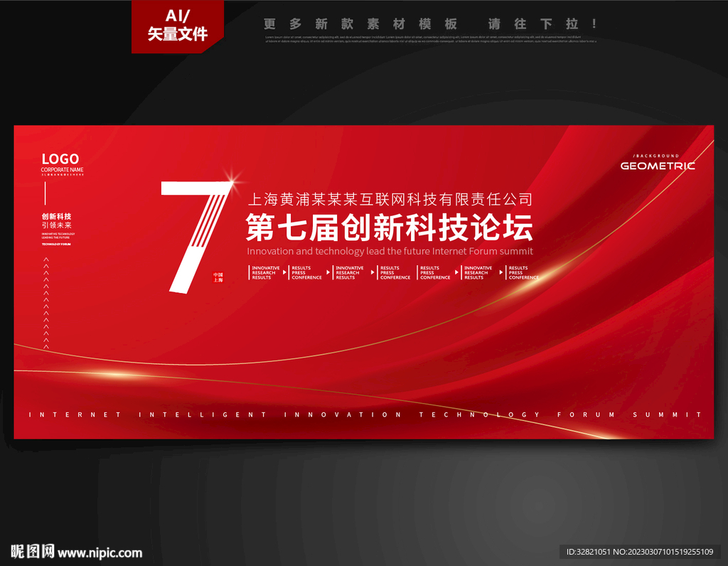The height and width of the screenshot is (566, 728).
Task: Open the www.nipic.com link
Action: pos(100,553)
